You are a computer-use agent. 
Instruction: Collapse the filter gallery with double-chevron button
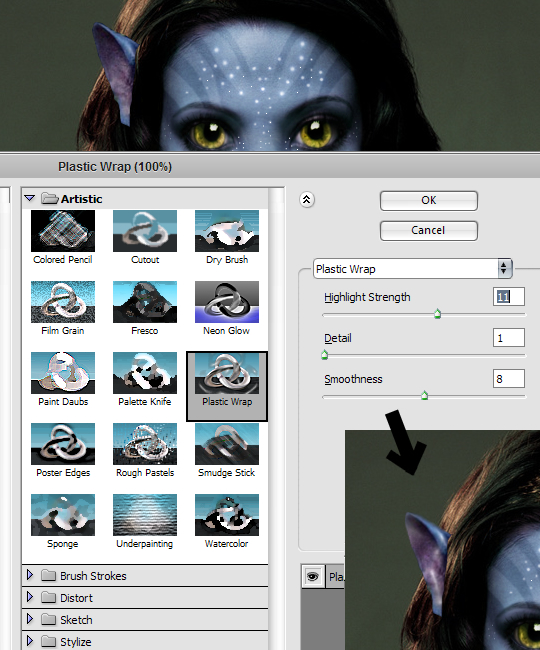(307, 200)
